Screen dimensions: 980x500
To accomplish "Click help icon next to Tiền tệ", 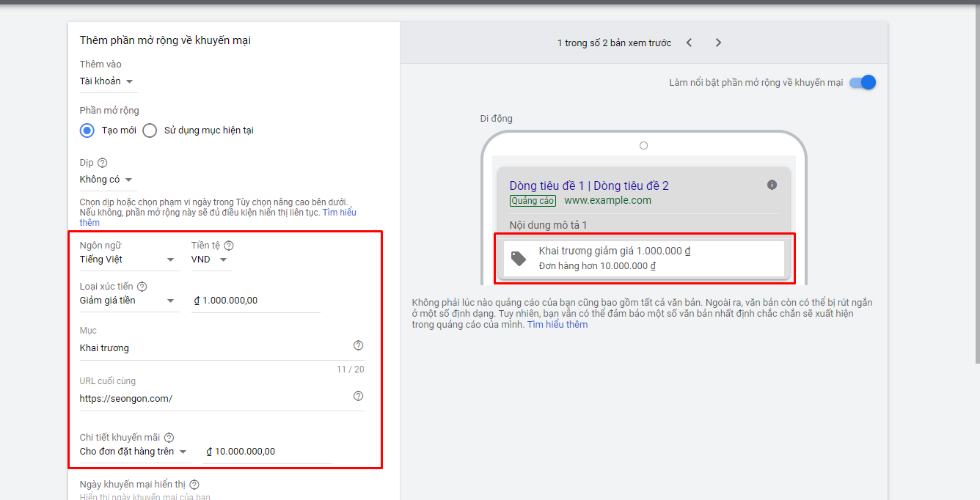I will point(229,246).
